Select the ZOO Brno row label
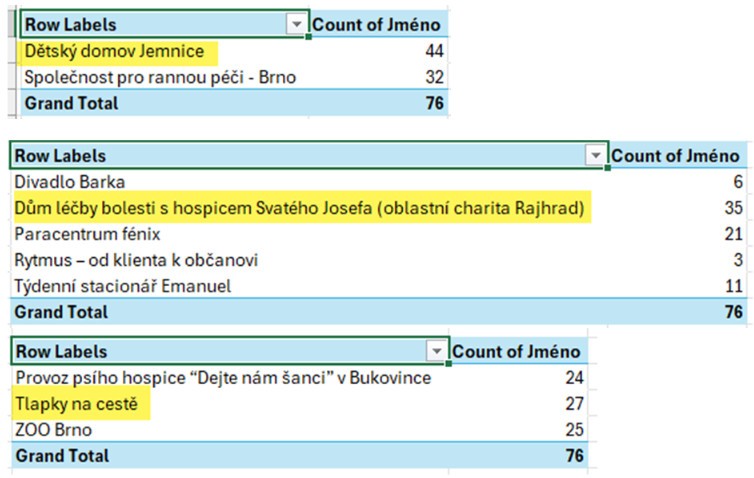Screen dimensions: 754x478 [55, 430]
